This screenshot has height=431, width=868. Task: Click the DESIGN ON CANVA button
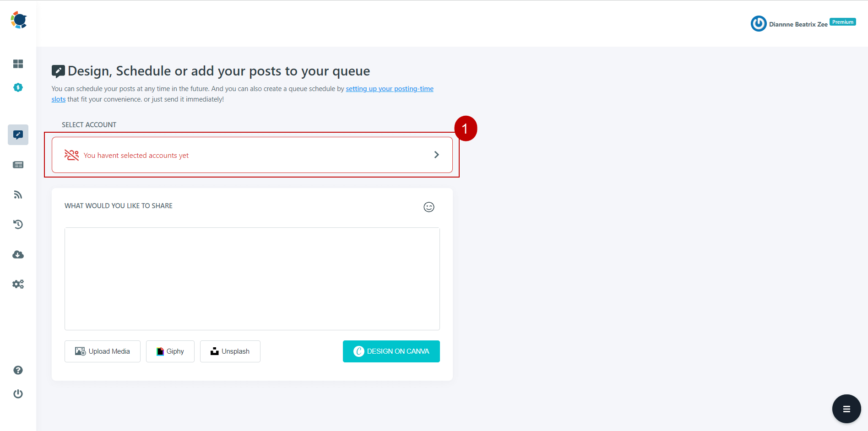tap(391, 351)
